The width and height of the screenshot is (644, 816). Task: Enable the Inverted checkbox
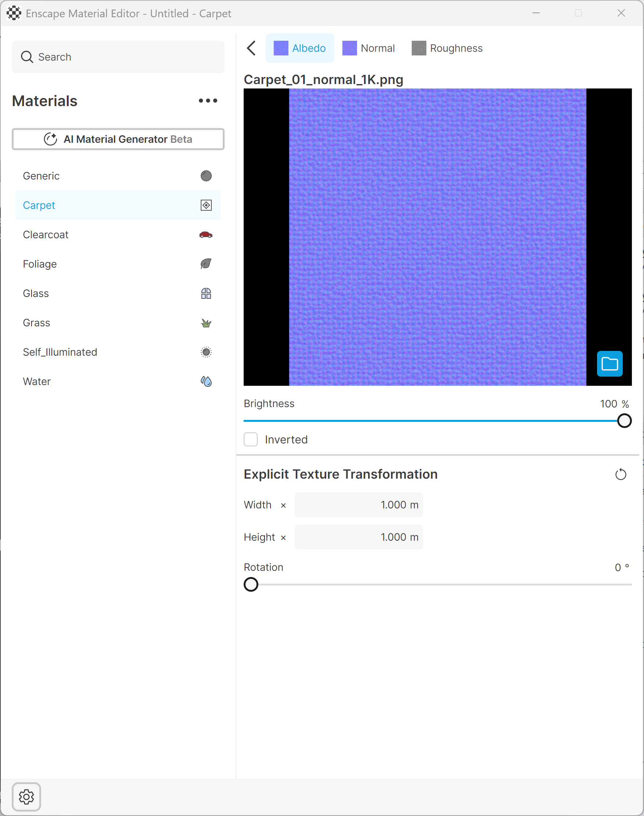[x=251, y=440]
